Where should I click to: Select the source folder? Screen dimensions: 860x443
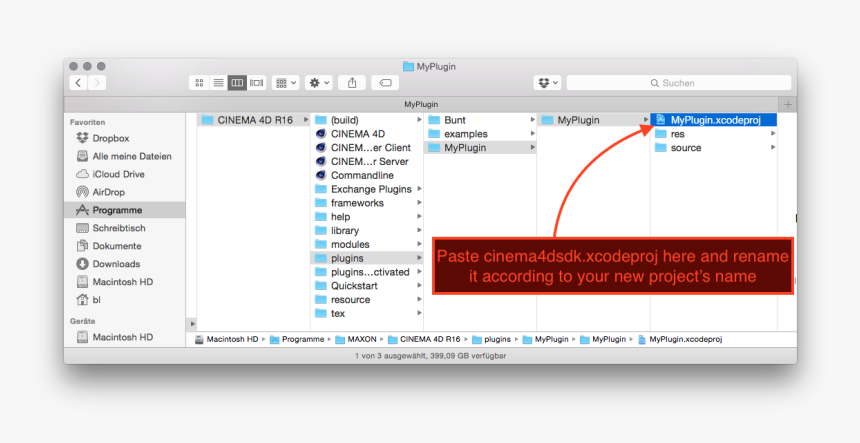click(x=714, y=147)
